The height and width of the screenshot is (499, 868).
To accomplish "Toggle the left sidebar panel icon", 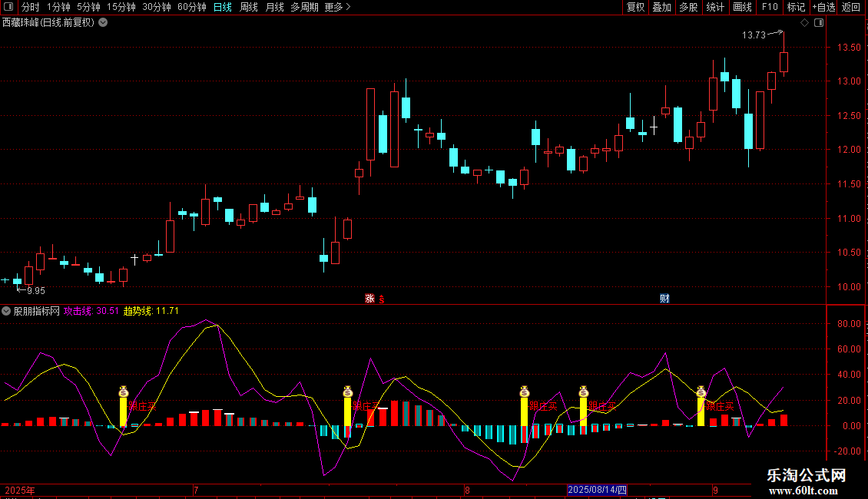I will (x=8, y=7).
